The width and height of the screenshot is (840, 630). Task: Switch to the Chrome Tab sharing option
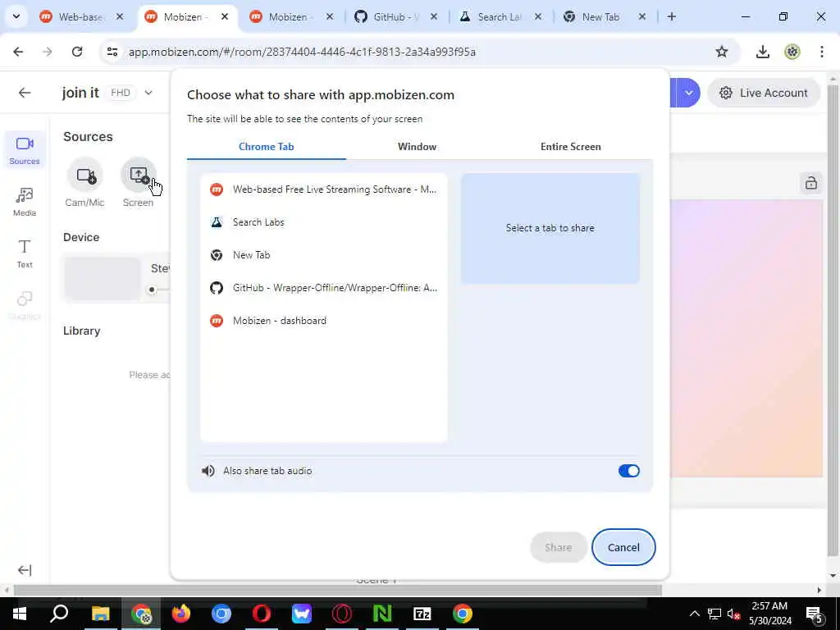click(267, 147)
